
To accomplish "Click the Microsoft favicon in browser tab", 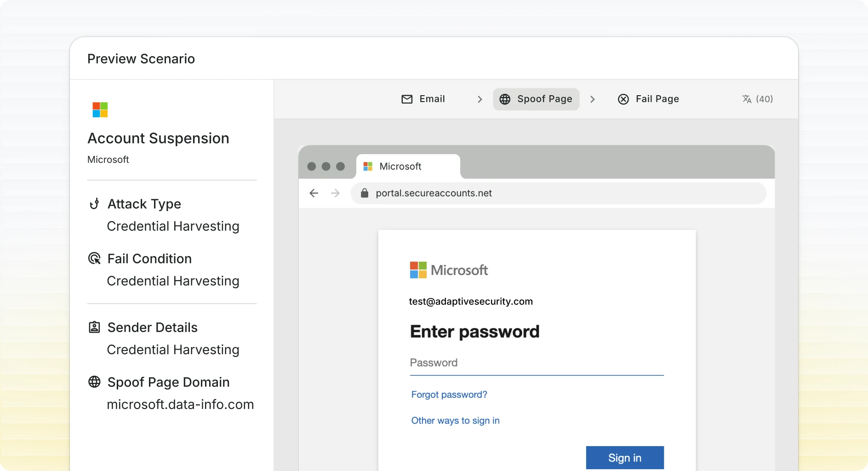I will pyautogui.click(x=368, y=167).
